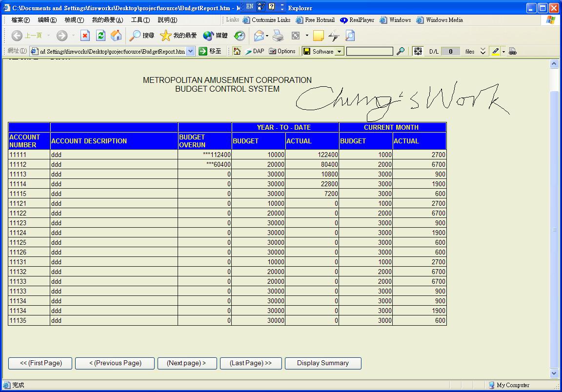The image size is (562, 392).
Task: Click the vertical scrollbar down arrow
Action: pos(554,373)
